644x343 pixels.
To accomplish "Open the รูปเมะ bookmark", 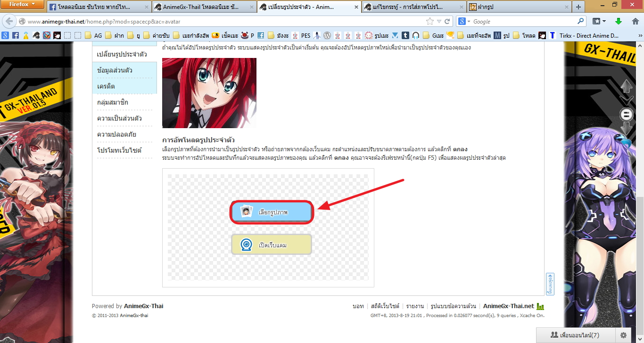I will click(377, 35).
